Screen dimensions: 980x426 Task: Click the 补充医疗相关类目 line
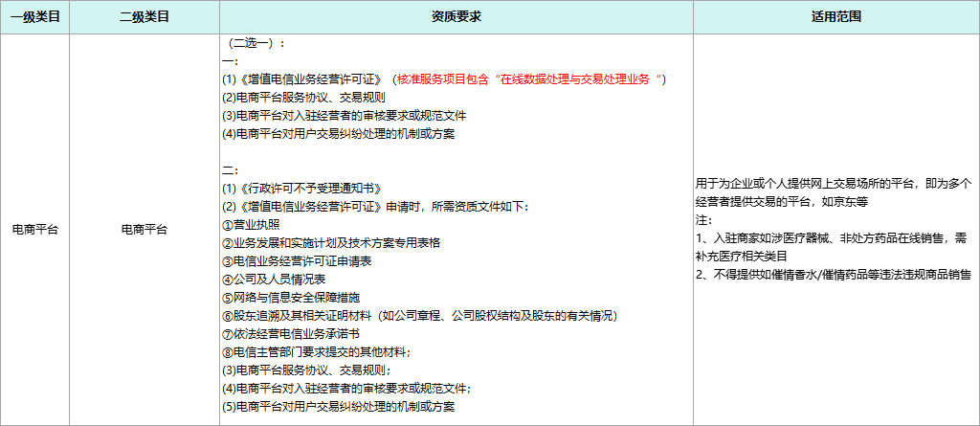741,257
